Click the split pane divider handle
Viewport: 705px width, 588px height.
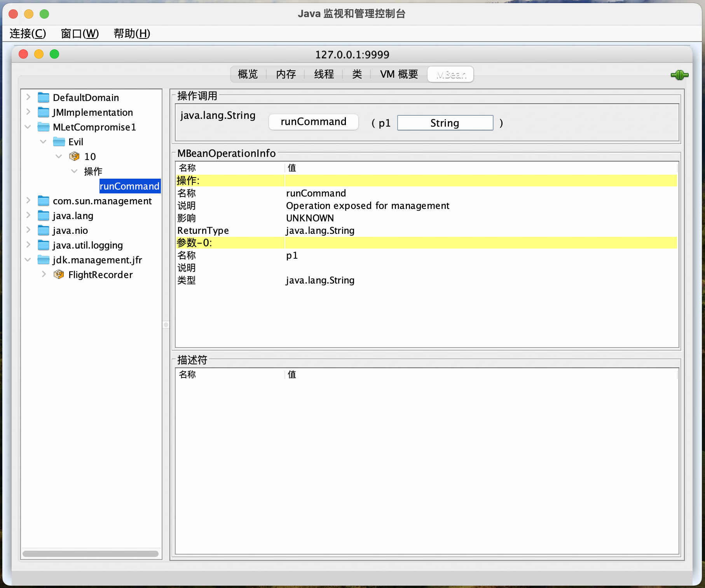tap(166, 325)
